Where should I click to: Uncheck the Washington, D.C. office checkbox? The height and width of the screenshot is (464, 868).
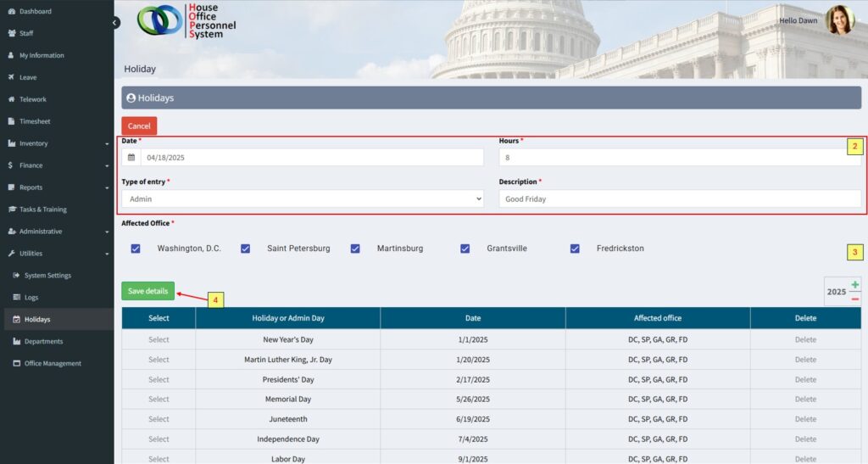tap(136, 249)
